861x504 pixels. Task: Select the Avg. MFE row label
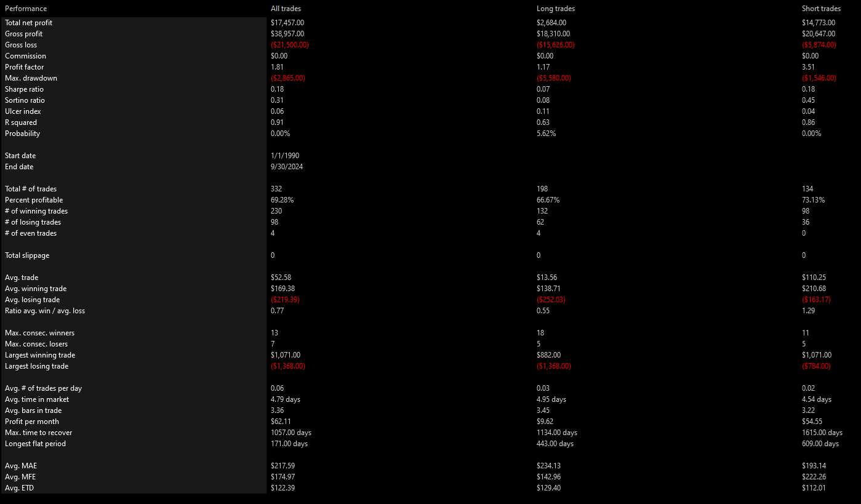click(21, 477)
